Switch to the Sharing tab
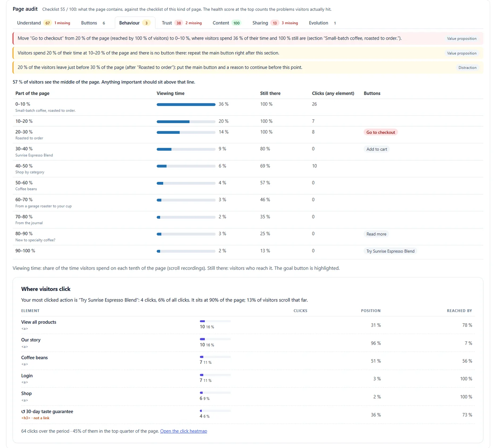 coord(275,23)
